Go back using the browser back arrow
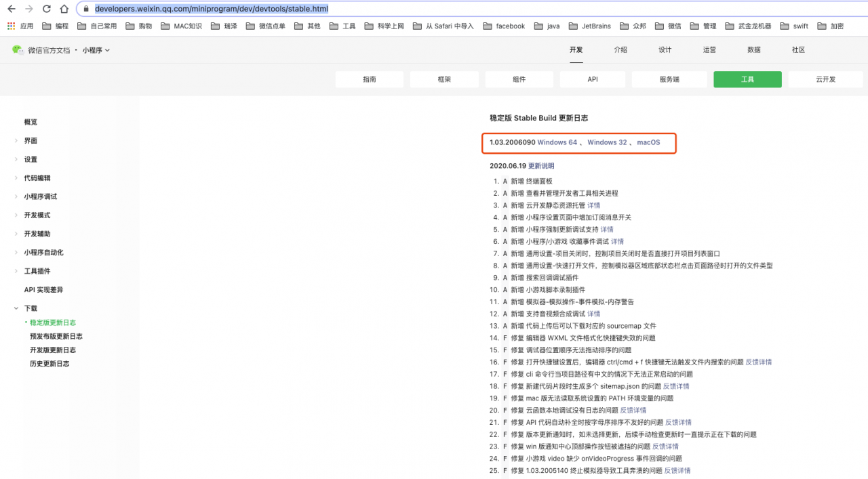The height and width of the screenshot is (479, 868). (x=11, y=9)
